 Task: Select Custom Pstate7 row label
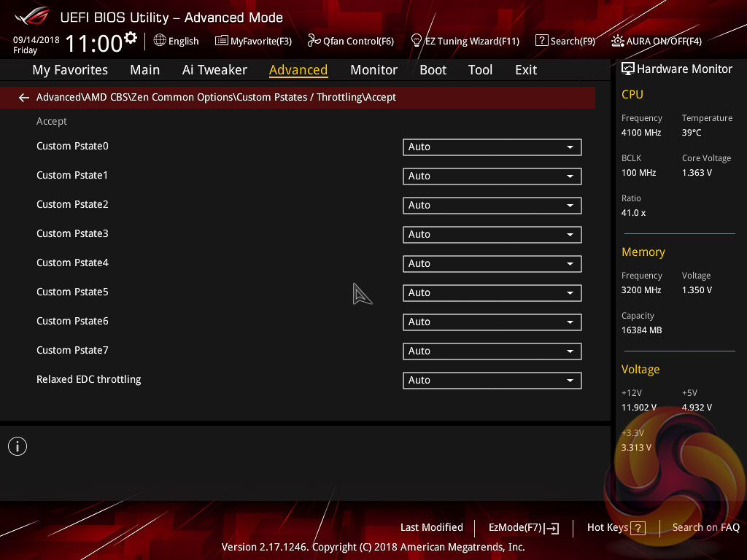click(72, 351)
